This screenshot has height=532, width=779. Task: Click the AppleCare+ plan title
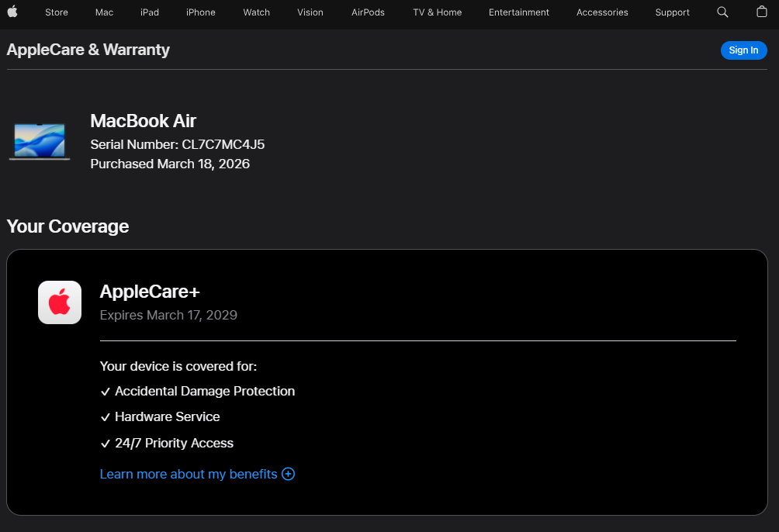pyautogui.click(x=150, y=292)
